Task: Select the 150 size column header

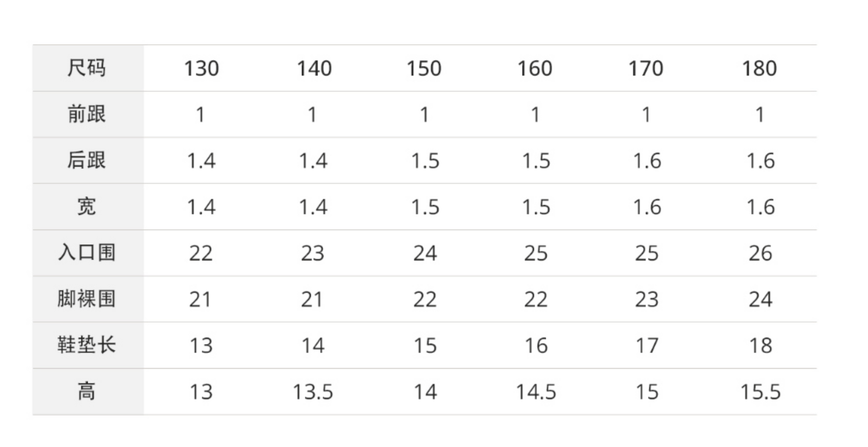Action: (424, 69)
